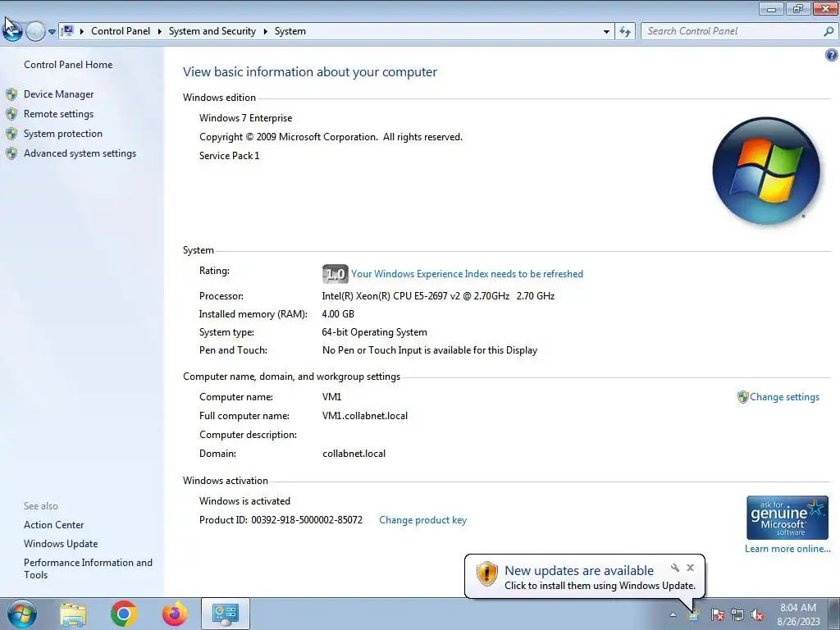
Task: Open Windows Experience Index needs refresh link
Action: 467,274
